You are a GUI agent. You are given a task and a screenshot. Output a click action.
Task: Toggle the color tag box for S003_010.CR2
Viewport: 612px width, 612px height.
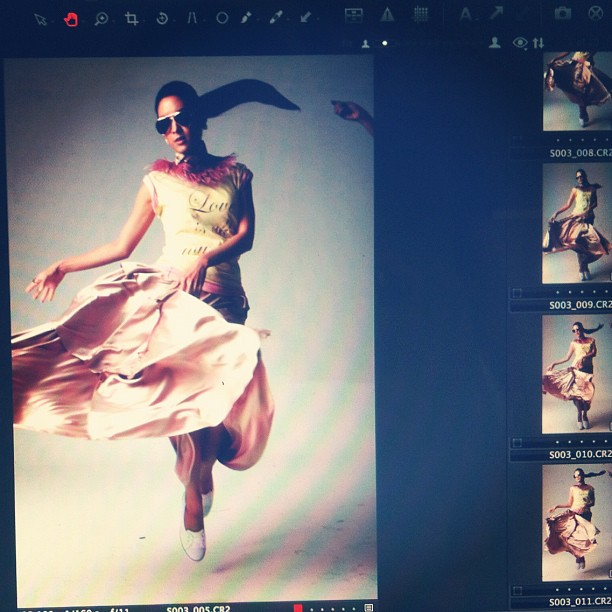coord(517,443)
